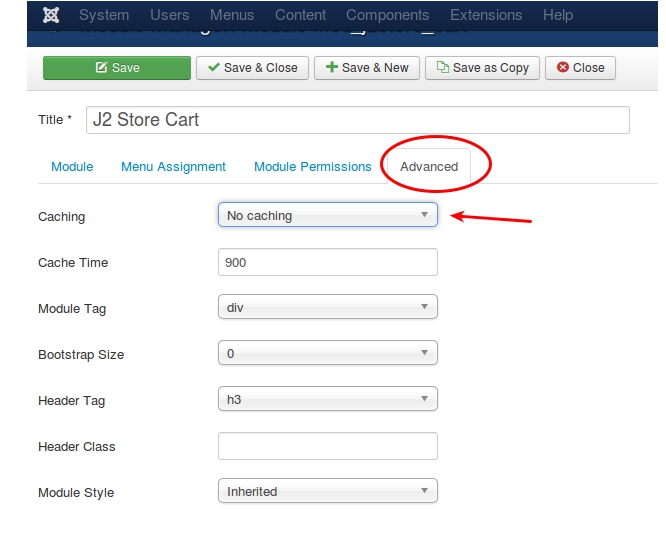Expand the Bootstrap Size dropdown
666x548 pixels.
(x=328, y=353)
